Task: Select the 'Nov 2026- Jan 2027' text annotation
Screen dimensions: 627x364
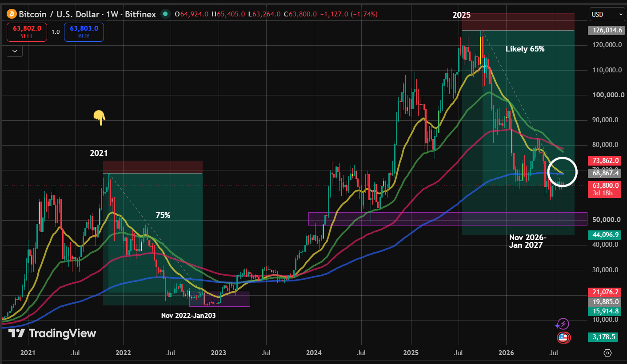Action: coord(528,241)
